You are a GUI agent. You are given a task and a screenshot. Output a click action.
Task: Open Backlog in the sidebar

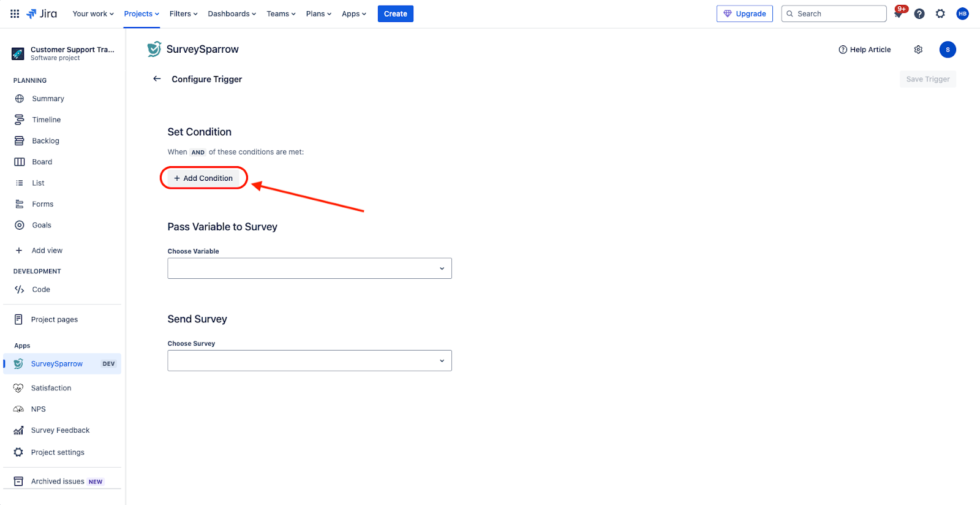(45, 141)
